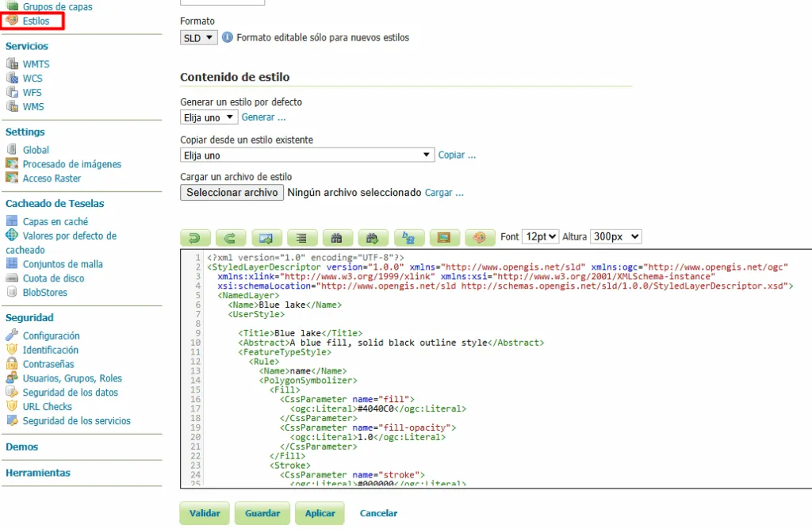Click the Conjuntos de malla grid icon
812x529 pixels.
(12, 263)
